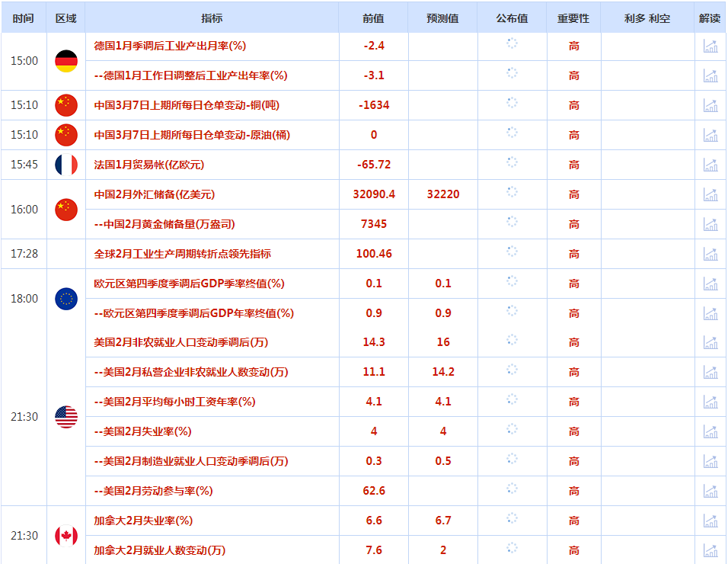
Task: Open chart icon for 上期所每日仓单变动-原油
Action: pyautogui.click(x=710, y=135)
